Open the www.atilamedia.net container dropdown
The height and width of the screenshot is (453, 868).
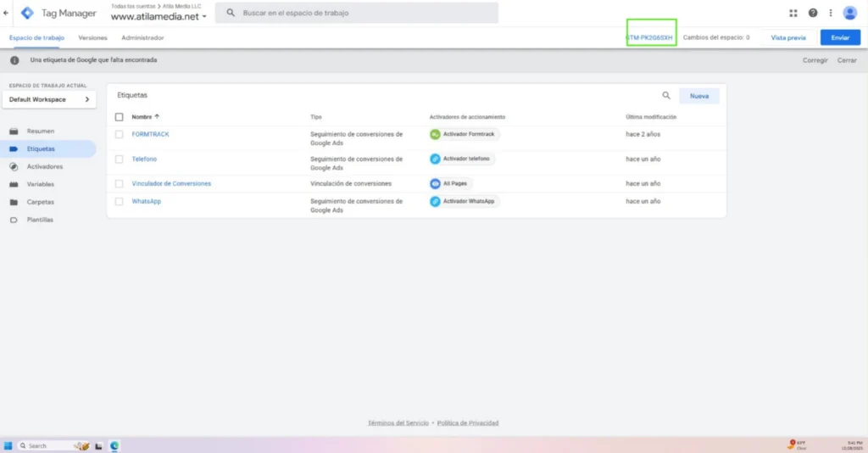click(159, 17)
